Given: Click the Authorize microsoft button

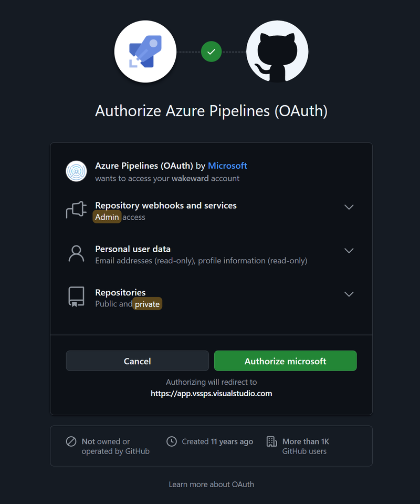Looking at the screenshot, I should pyautogui.click(x=285, y=361).
